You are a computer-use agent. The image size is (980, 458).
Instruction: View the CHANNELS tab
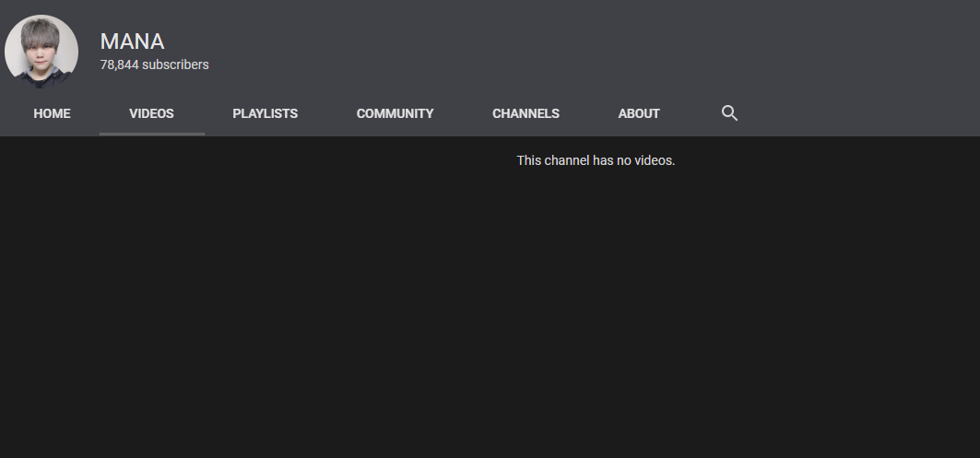(x=525, y=113)
